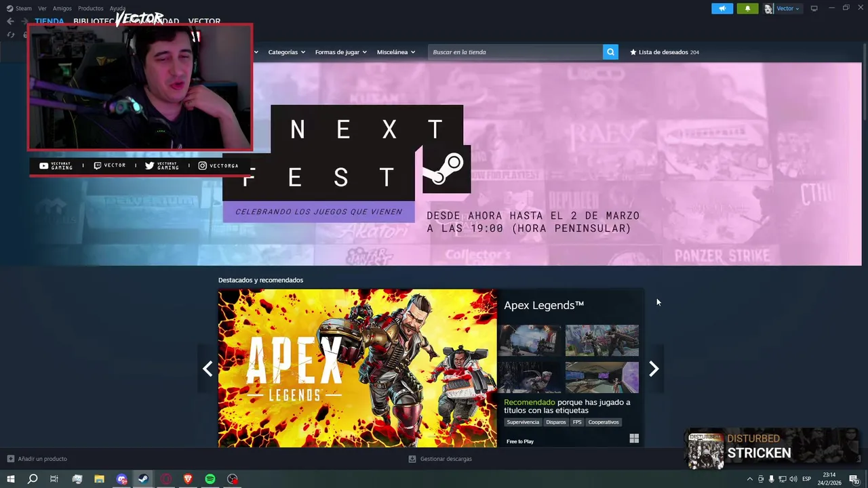Image resolution: width=868 pixels, height=488 pixels.
Task: Click the purple taskbar app with 9+ badge
Action: (x=121, y=479)
